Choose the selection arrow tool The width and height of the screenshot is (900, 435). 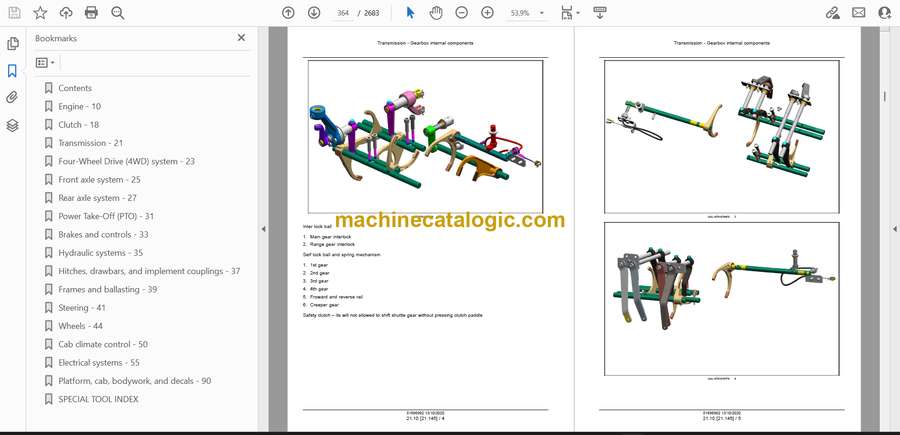point(410,13)
